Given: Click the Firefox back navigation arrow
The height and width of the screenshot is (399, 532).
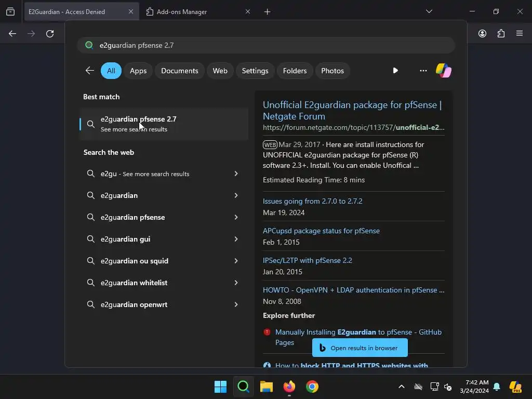Looking at the screenshot, I should (12, 34).
